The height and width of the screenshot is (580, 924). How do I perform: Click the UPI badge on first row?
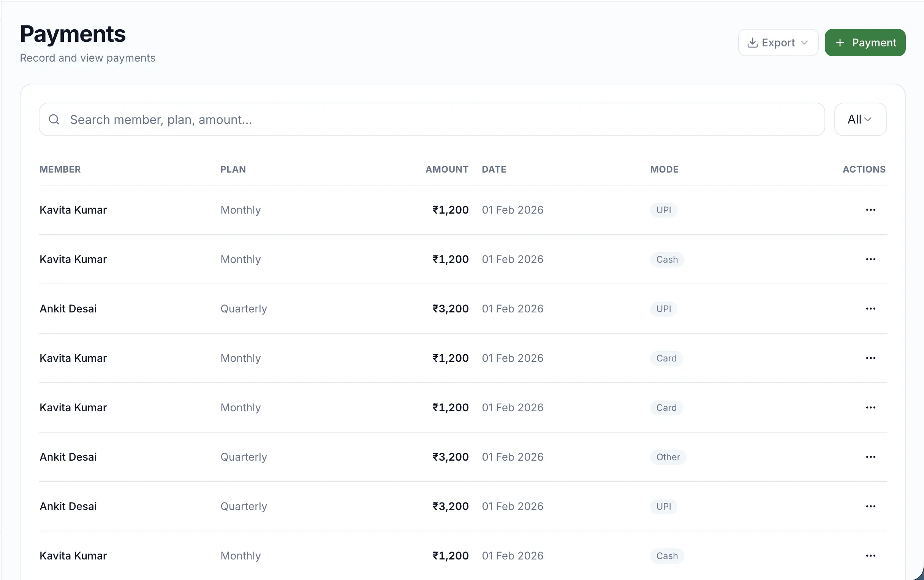pyautogui.click(x=663, y=210)
